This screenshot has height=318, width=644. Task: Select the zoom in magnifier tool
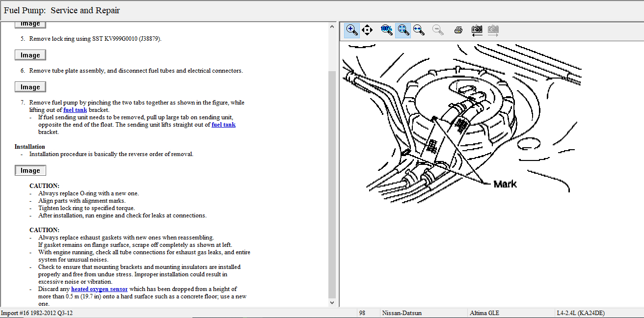(x=352, y=30)
